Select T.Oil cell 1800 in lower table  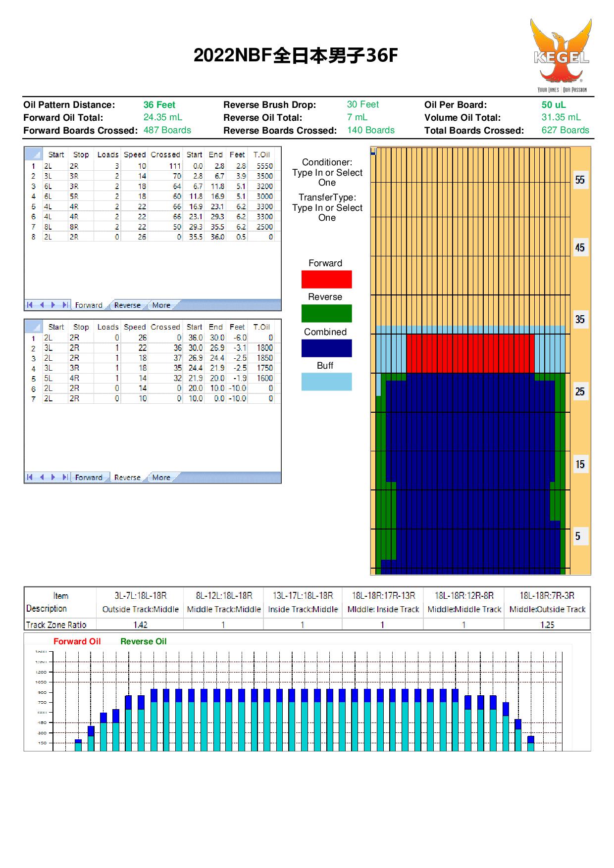pyautogui.click(x=261, y=348)
